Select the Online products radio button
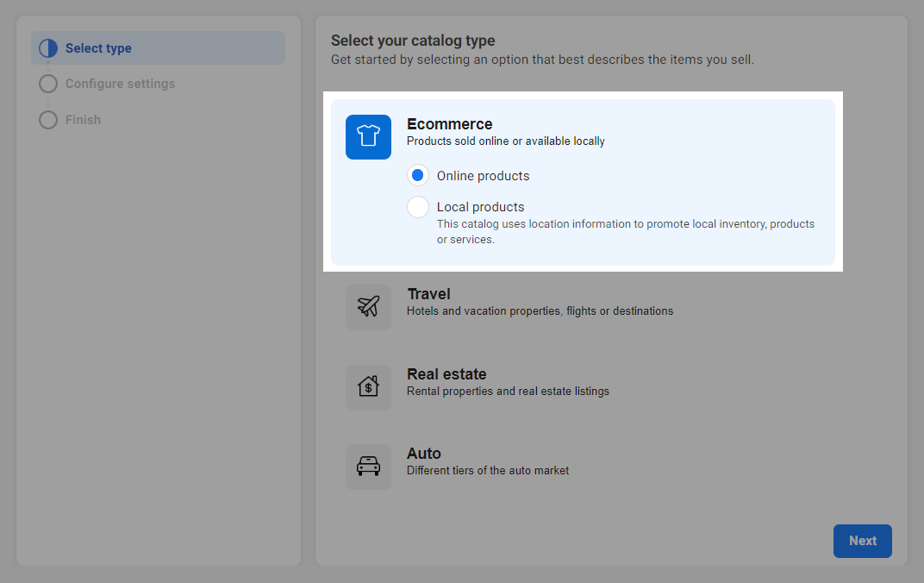 pos(418,175)
